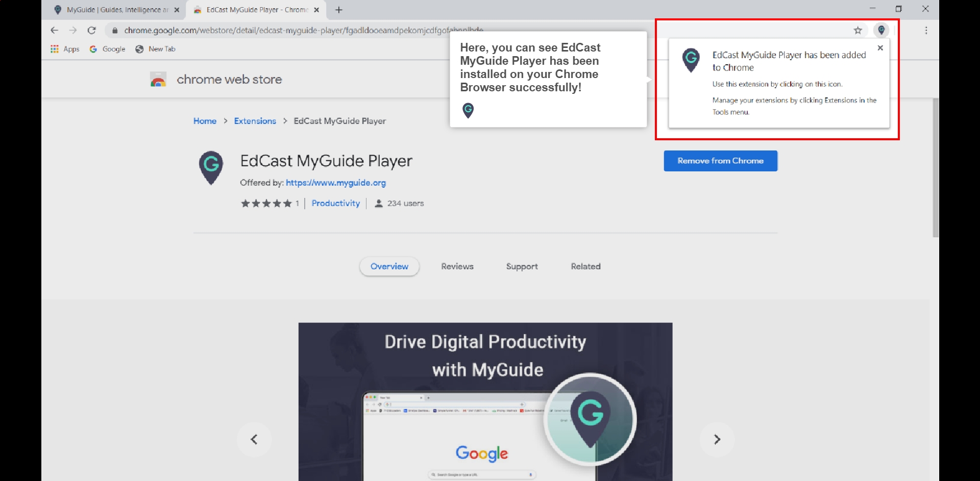Reload the current page

click(92, 31)
